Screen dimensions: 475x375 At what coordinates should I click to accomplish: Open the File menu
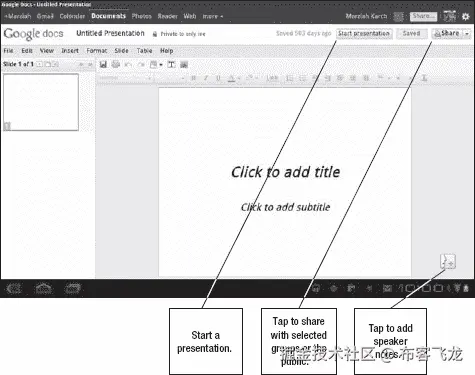click(x=8, y=51)
